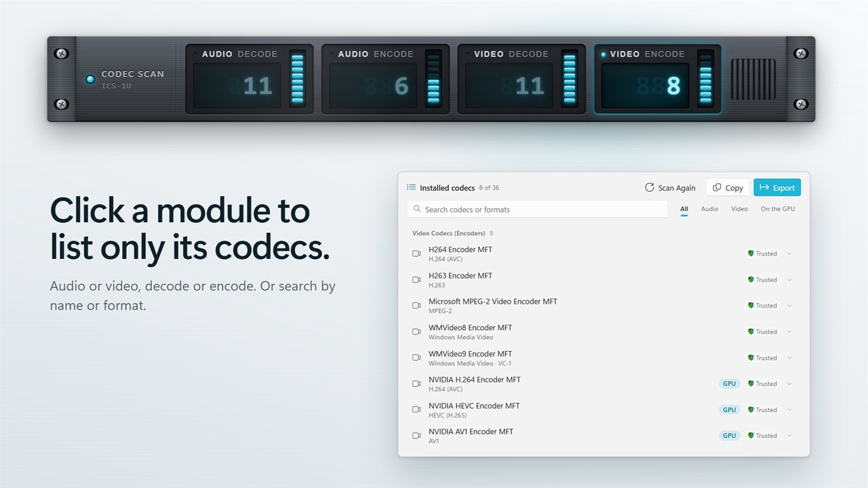
Task: Click GPU badge on NVIDIA H.264 Encoder row
Action: click(x=729, y=384)
